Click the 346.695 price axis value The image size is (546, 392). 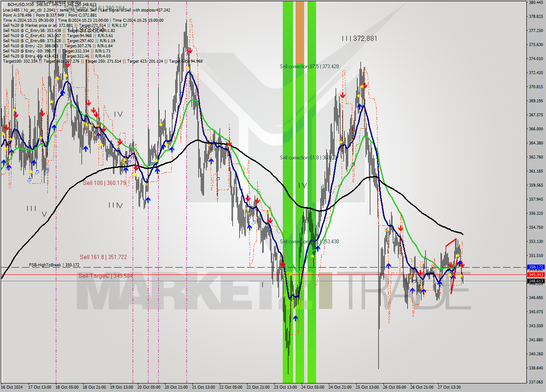point(536,297)
